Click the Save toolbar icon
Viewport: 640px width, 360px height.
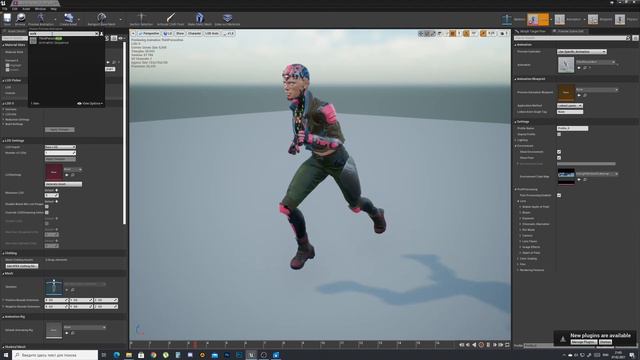(7, 18)
